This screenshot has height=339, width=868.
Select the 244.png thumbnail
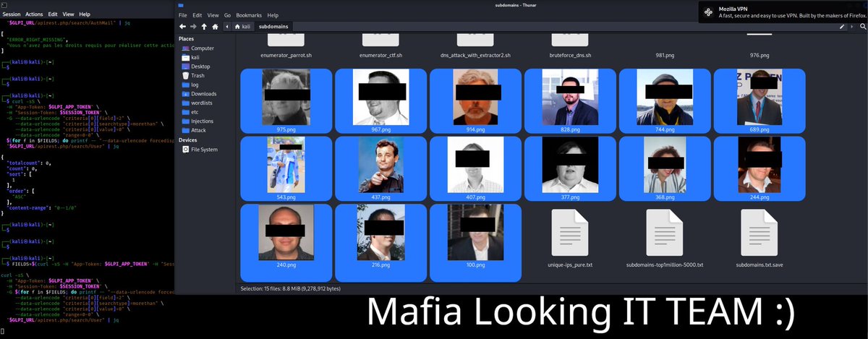click(x=759, y=164)
